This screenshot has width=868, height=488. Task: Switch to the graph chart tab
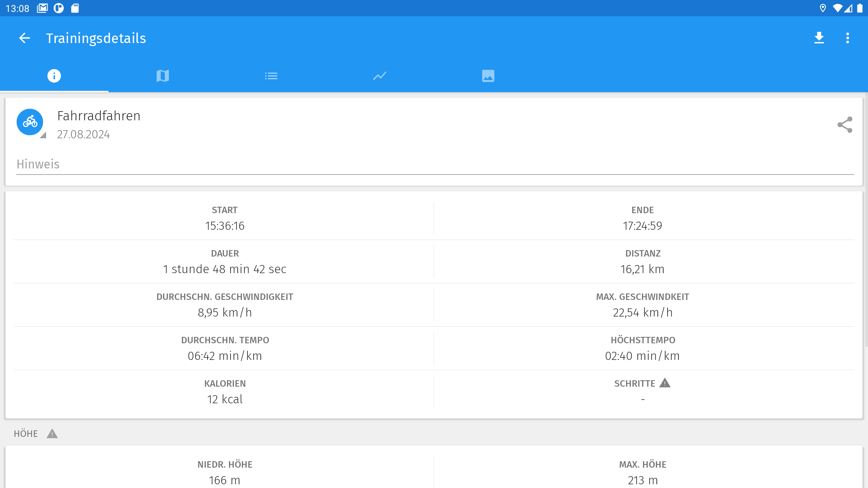[380, 76]
